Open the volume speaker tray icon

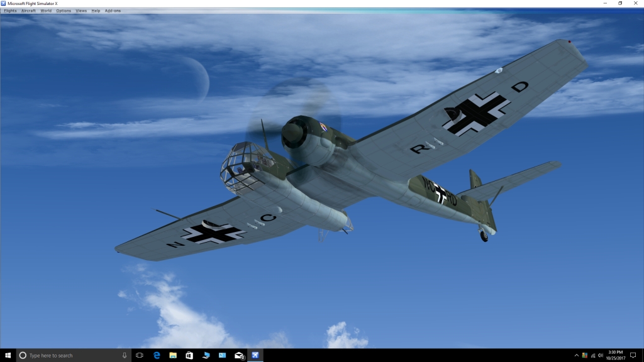coord(601,356)
